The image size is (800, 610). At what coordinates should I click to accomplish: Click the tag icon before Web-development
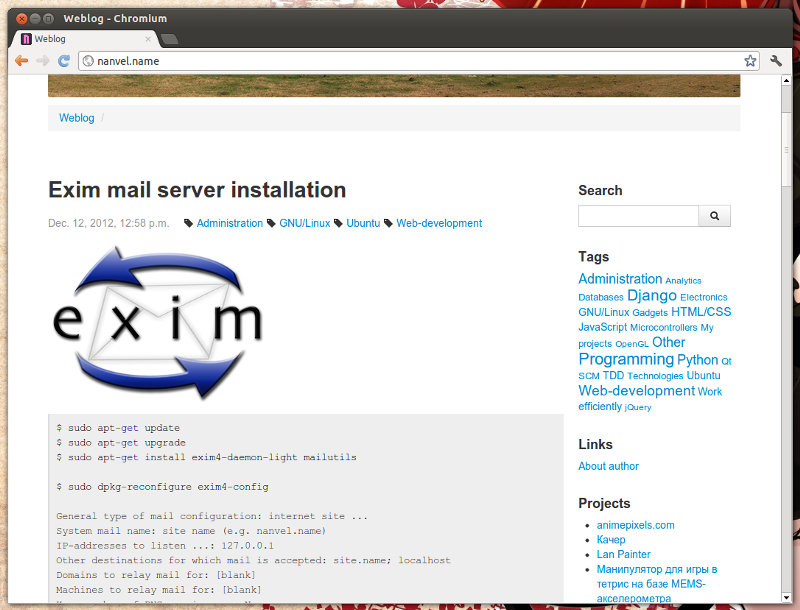coord(388,223)
